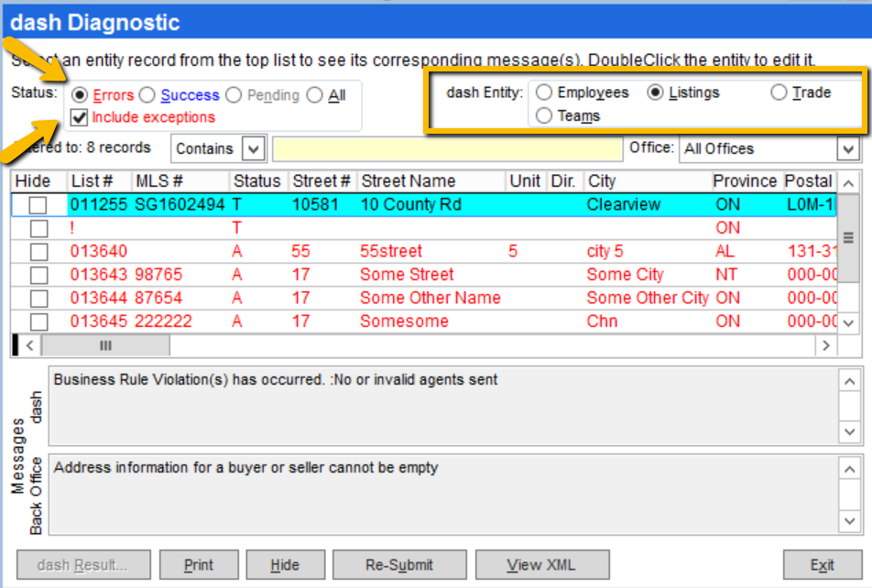Choose the All status radio option

click(x=315, y=95)
